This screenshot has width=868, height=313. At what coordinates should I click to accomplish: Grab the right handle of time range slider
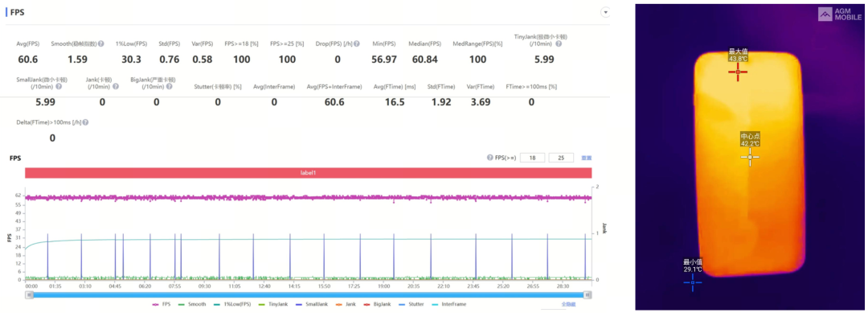coord(588,295)
